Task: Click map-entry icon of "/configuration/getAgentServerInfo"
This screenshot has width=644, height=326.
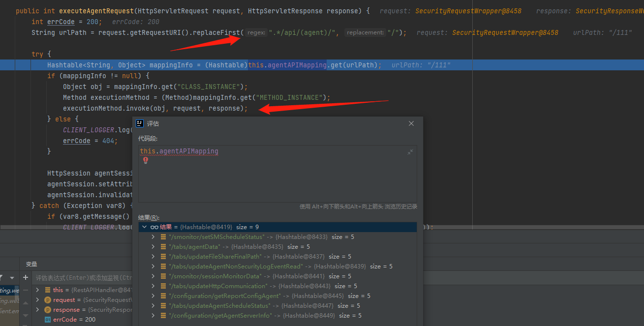Action: point(163,316)
